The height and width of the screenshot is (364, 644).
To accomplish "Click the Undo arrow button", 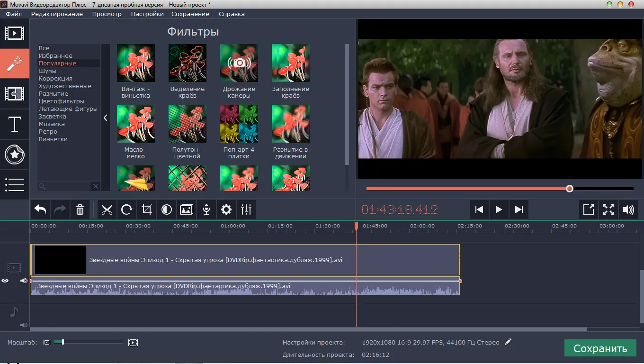I will (x=41, y=209).
